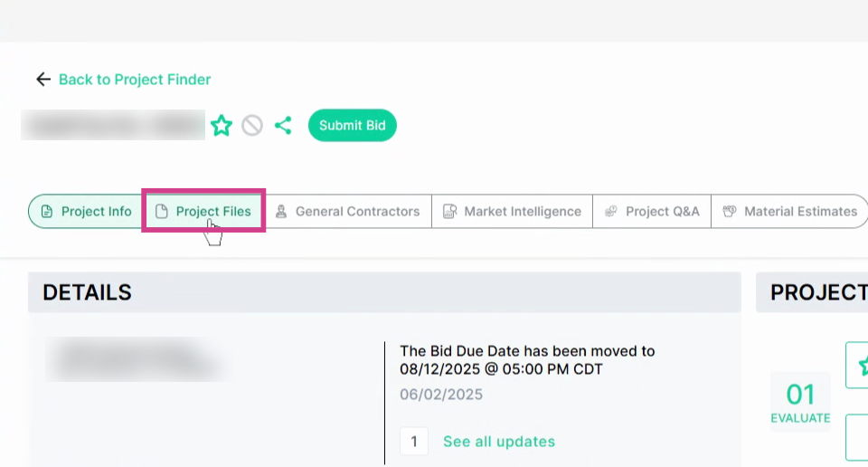Open the Project Info tab
This screenshot has width=868, height=467.
[87, 211]
